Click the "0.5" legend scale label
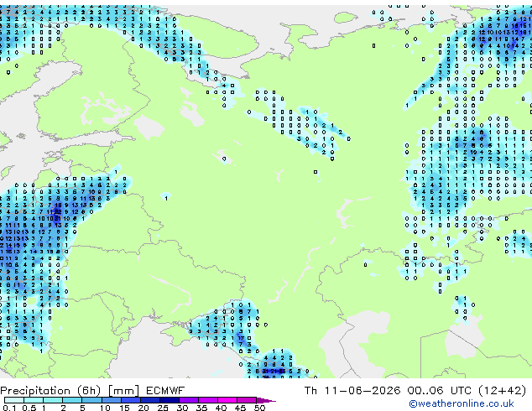 (x=29, y=408)
